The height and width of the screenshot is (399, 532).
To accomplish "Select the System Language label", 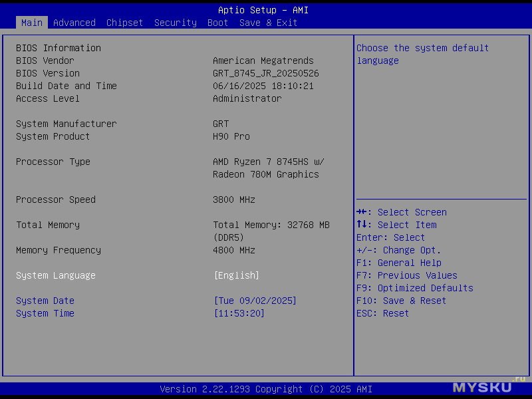I will tap(56, 275).
